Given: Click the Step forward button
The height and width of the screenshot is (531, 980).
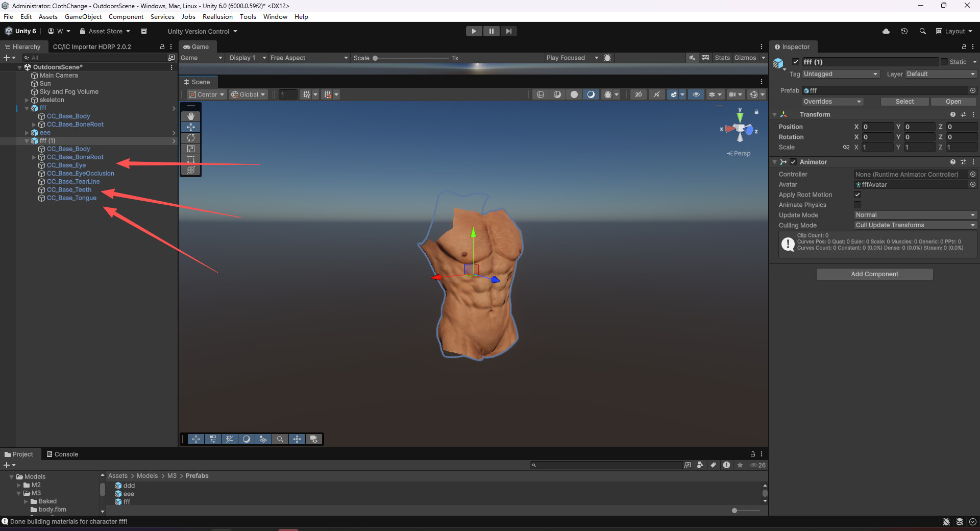Looking at the screenshot, I should point(508,31).
